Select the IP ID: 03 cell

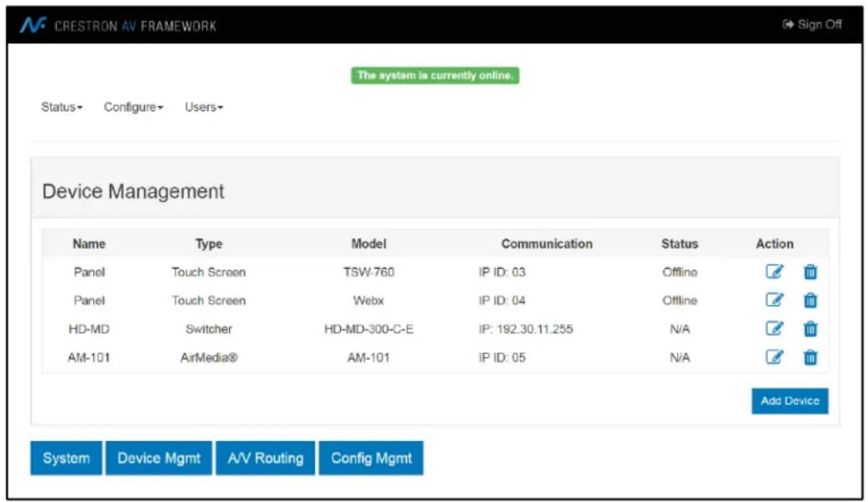[502, 272]
